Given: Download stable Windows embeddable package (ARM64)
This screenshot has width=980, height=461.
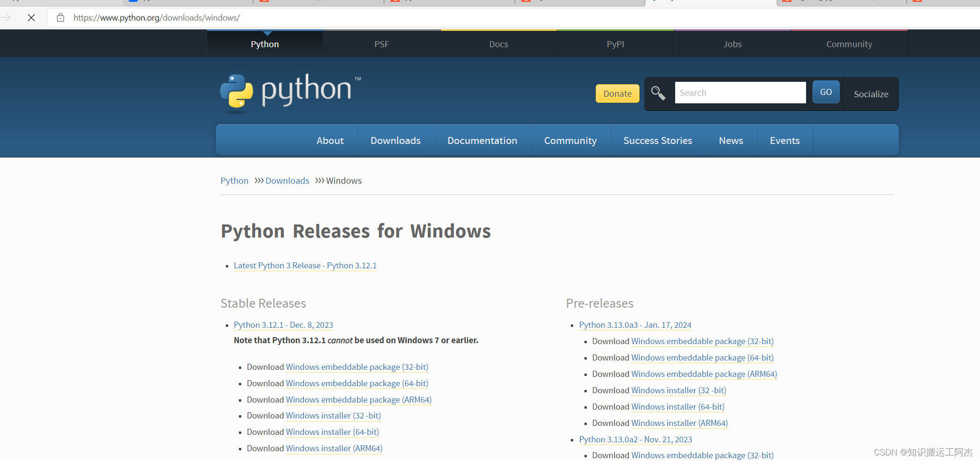Looking at the screenshot, I should 359,400.
